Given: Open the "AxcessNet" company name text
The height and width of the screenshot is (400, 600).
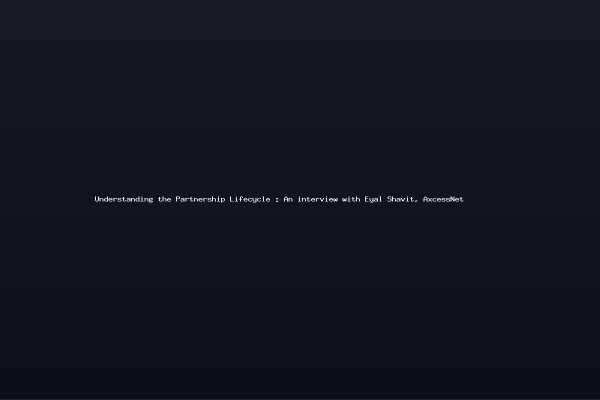Looking at the screenshot, I should (x=443, y=199).
